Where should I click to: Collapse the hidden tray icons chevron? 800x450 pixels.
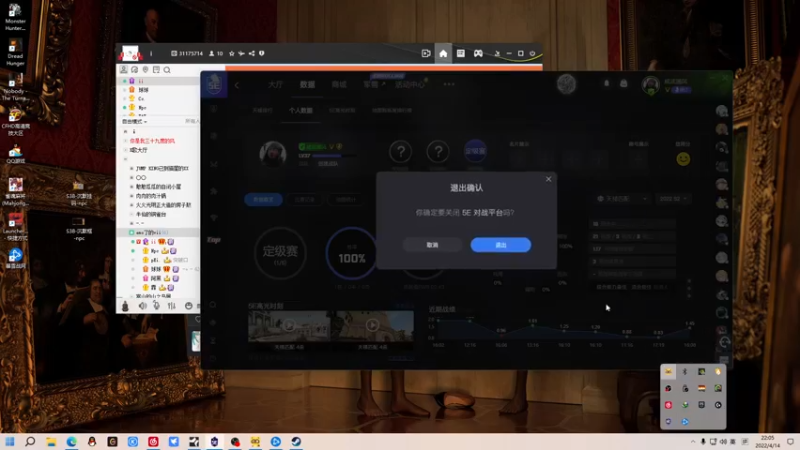tap(692, 442)
